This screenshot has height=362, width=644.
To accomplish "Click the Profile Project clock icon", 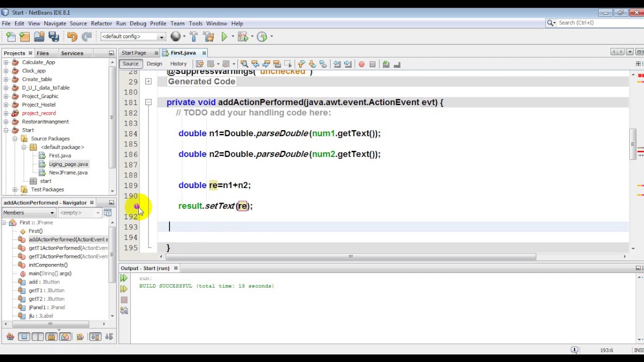I will point(262,37).
